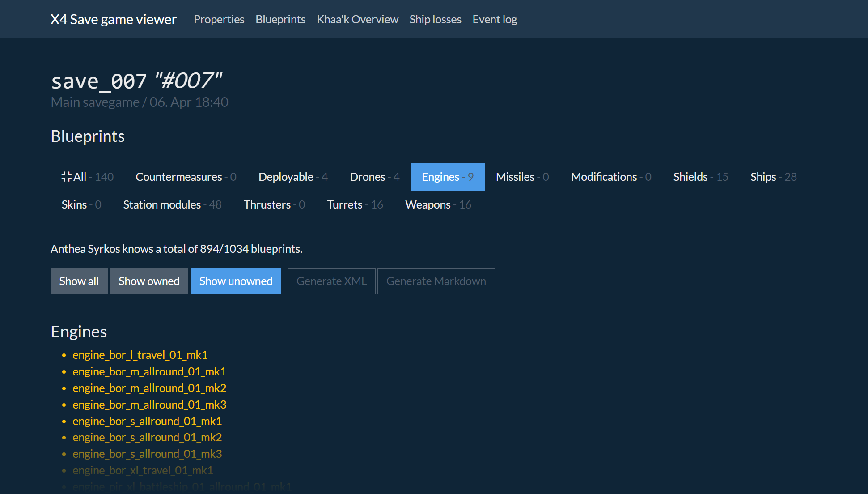
Task: Toggle Show unowned blueprints filter
Action: (236, 281)
